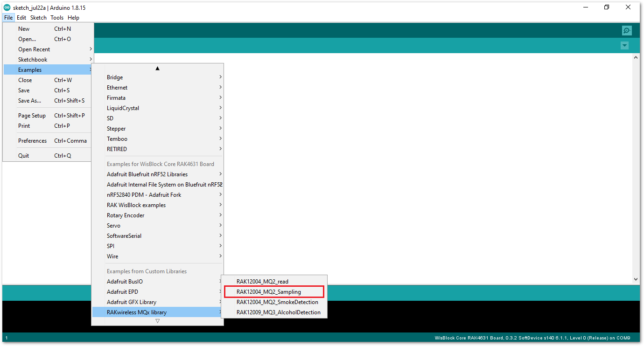Click editor scrollbar up arrow
Viewport: 644px width, 346px height.
click(x=636, y=57)
